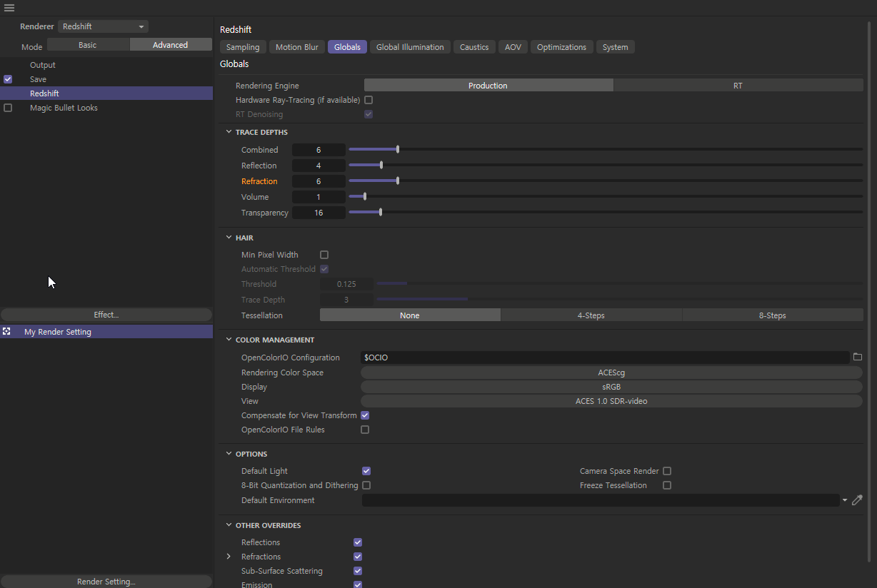The image size is (877, 588).
Task: Disable Refractions override checkbox
Action: [358, 557]
